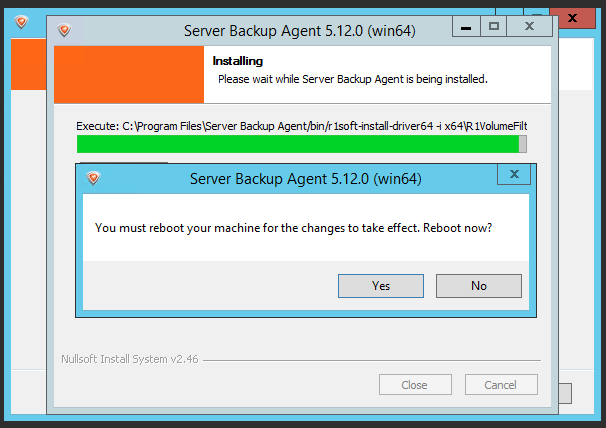Click the green installation progress bar
Image resolution: width=606 pixels, height=428 pixels.
pyautogui.click(x=301, y=144)
